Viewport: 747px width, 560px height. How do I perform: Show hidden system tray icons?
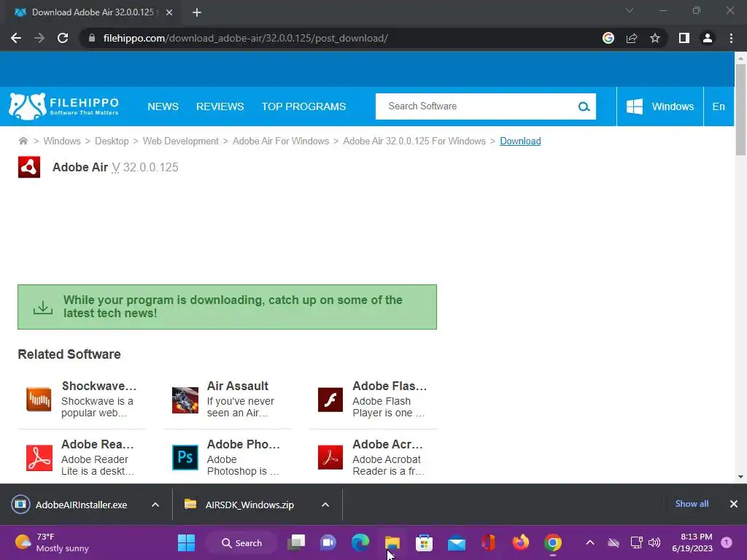[589, 542]
